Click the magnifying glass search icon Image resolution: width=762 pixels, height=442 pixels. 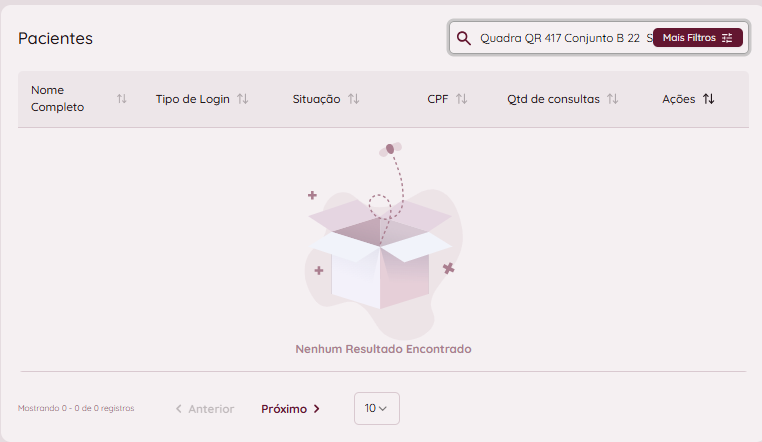tap(464, 38)
